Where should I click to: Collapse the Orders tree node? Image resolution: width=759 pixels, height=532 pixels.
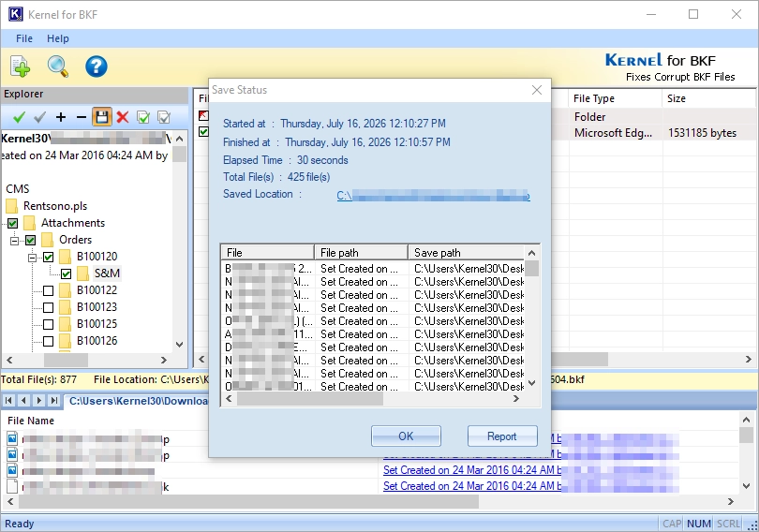[x=14, y=241]
